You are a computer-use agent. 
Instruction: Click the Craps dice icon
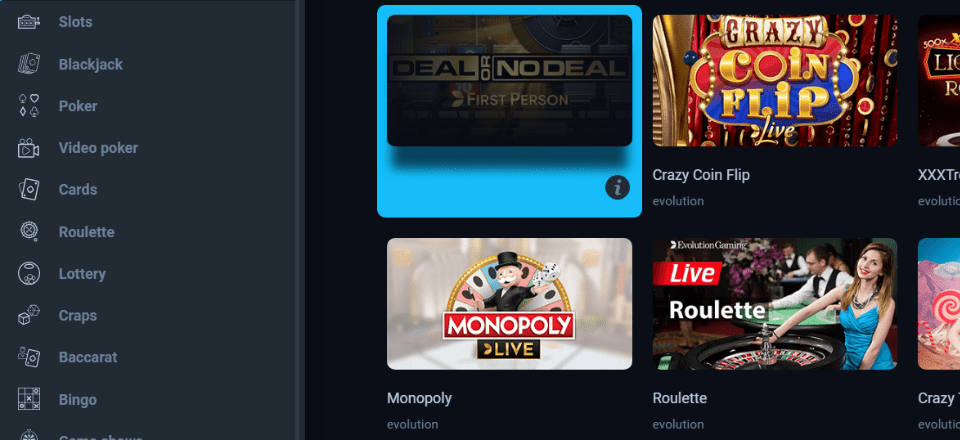(29, 315)
